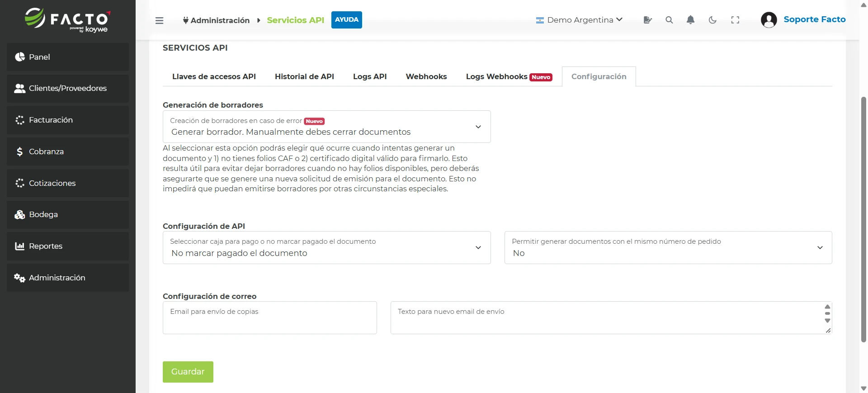The height and width of the screenshot is (393, 868).
Task: Open Seleccionar caja para pago dropdown
Action: pyautogui.click(x=326, y=248)
